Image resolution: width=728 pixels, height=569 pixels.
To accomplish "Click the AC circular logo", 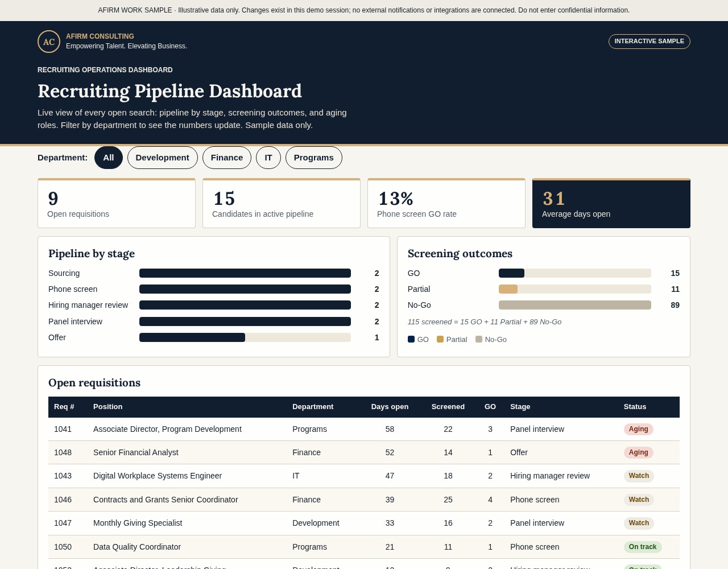I will pyautogui.click(x=49, y=42).
